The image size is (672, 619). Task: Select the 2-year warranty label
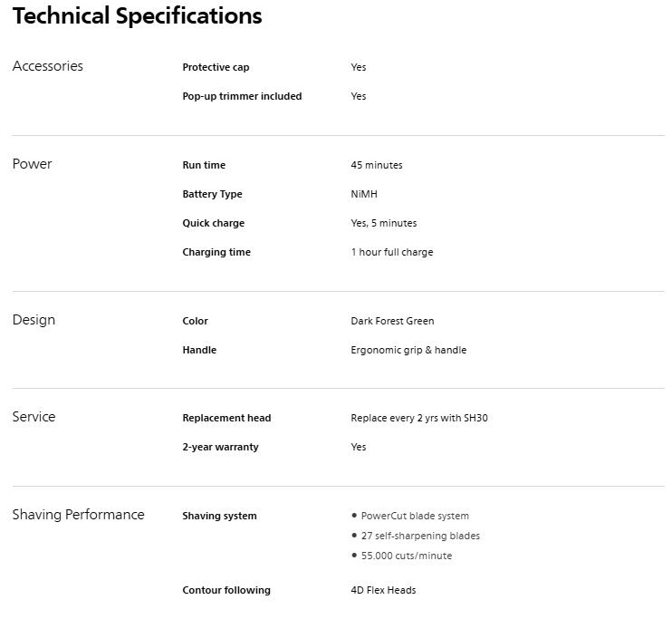(x=220, y=447)
